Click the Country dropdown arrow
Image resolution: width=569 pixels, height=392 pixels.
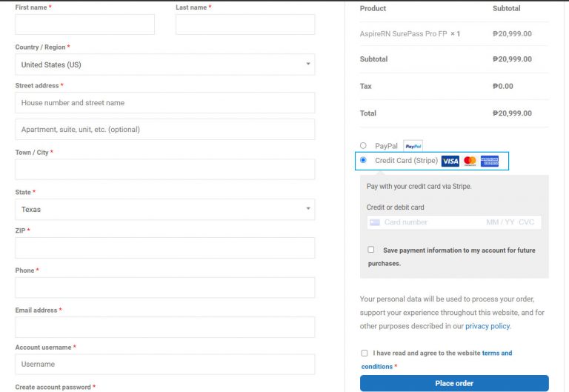308,64
